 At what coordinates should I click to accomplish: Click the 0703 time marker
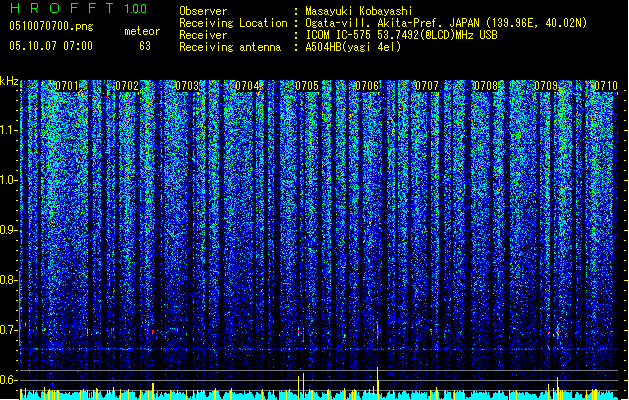coord(187,86)
